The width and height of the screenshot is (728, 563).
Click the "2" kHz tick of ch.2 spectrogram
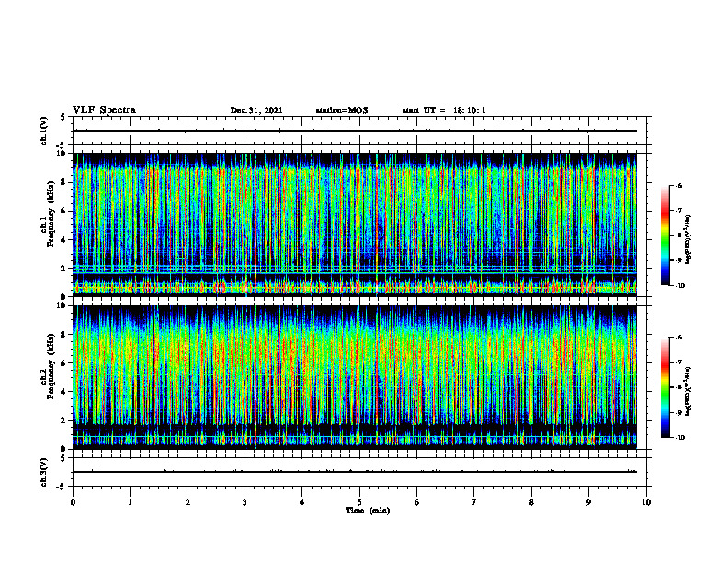[x=63, y=420]
